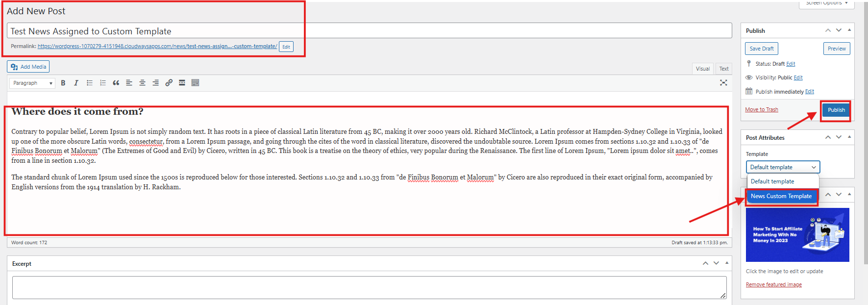This screenshot has width=868, height=305.
Task: Click Save Draft
Action: 762,49
